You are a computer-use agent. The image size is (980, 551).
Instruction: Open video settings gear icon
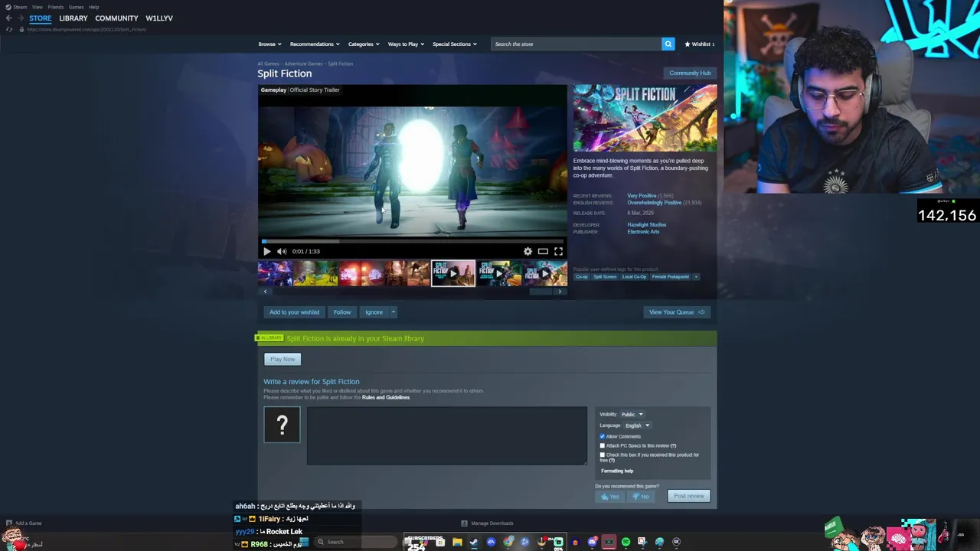click(528, 251)
